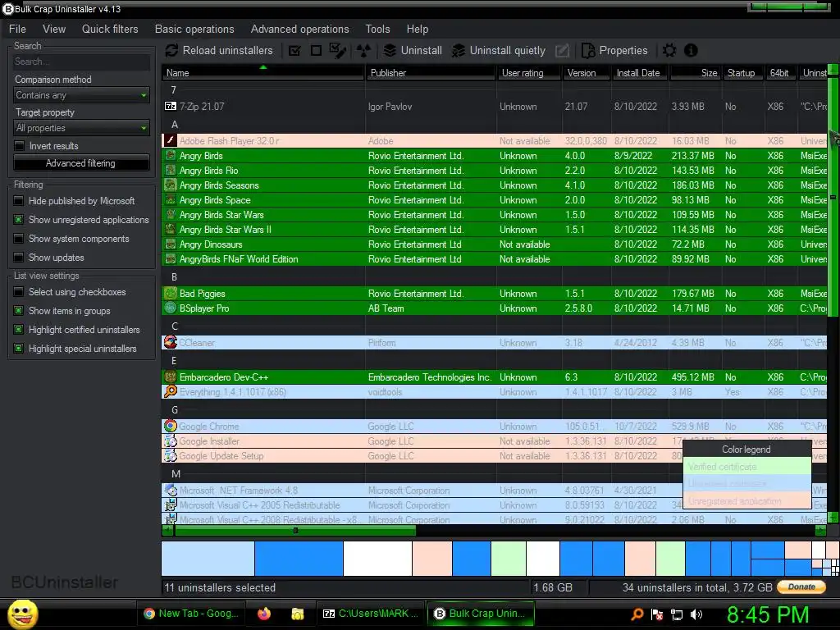
Task: Click the Uninstall quietly icon
Action: tap(459, 50)
